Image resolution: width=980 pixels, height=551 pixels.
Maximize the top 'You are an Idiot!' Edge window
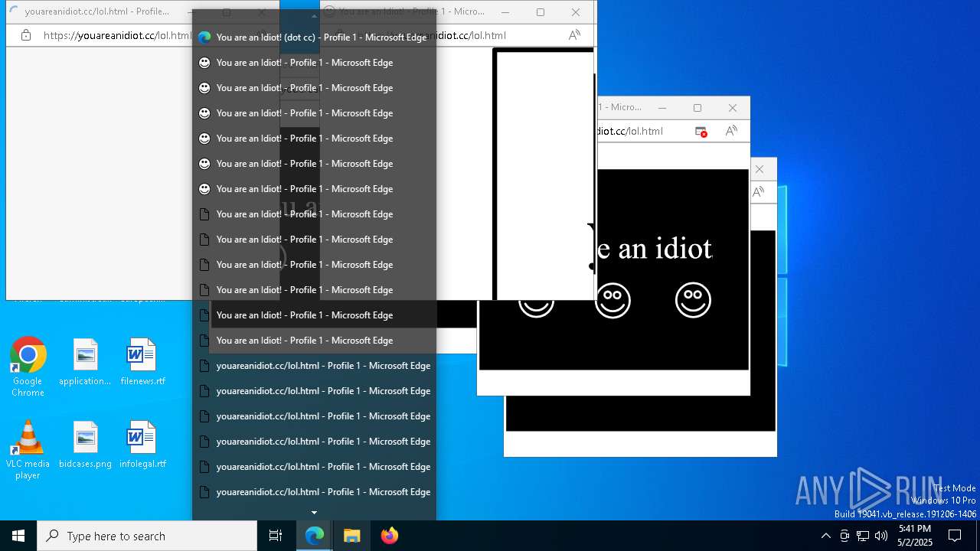[x=541, y=11]
